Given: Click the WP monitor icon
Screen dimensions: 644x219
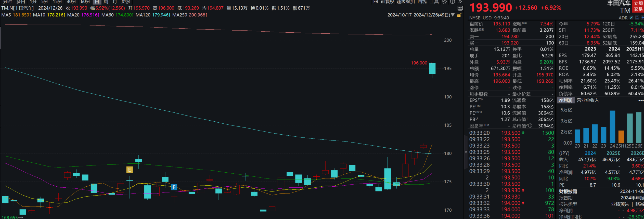Looking at the screenshot, I should click(x=460, y=8).
